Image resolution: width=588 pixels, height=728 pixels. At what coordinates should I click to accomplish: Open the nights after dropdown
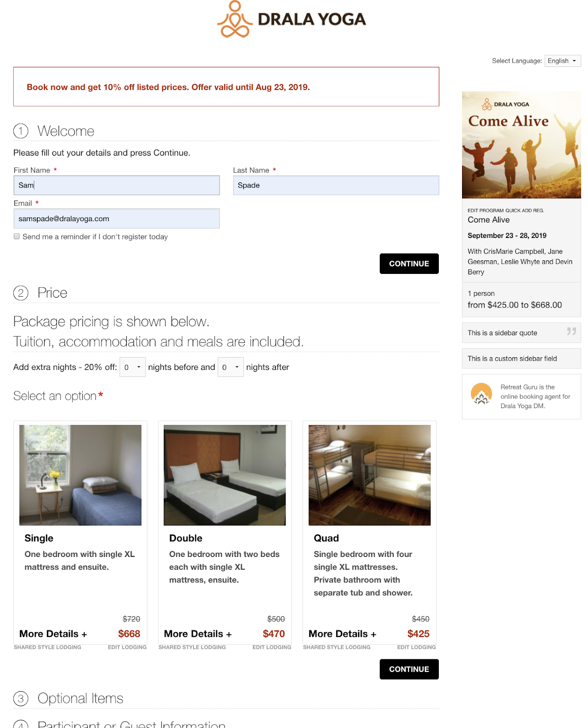[231, 367]
